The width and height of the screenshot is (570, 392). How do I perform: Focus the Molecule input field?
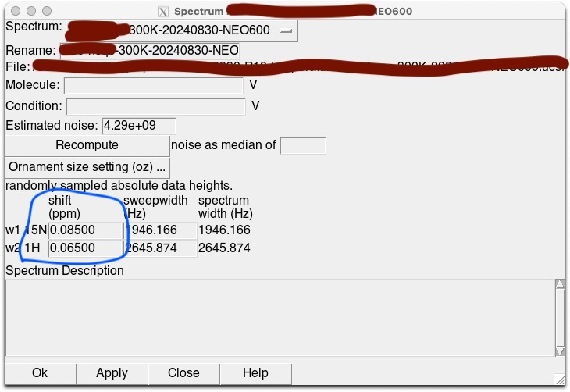pyautogui.click(x=154, y=85)
